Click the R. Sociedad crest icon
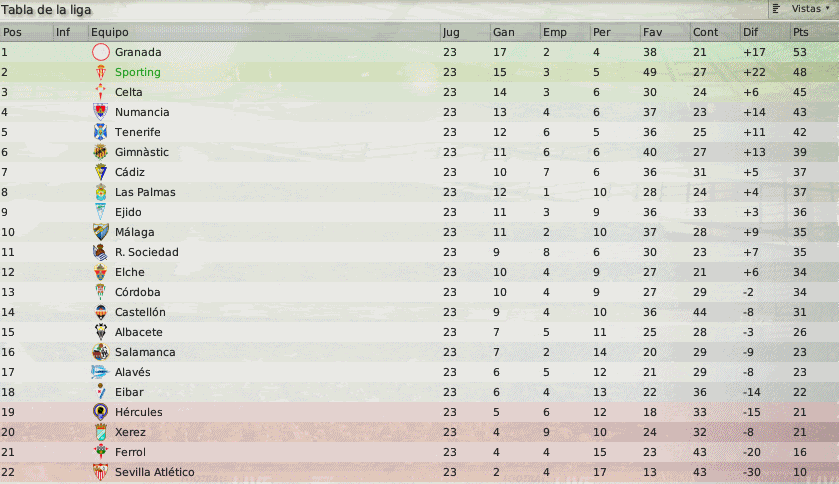Viewport: 839px width, 484px height. (x=100, y=252)
